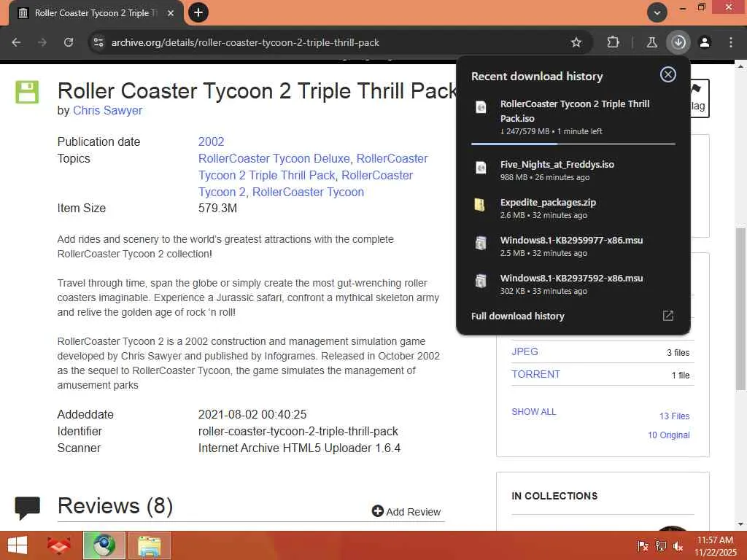Viewport: 747px width, 560px height.
Task: Click the Reviews speech bubble icon
Action: coord(28,507)
